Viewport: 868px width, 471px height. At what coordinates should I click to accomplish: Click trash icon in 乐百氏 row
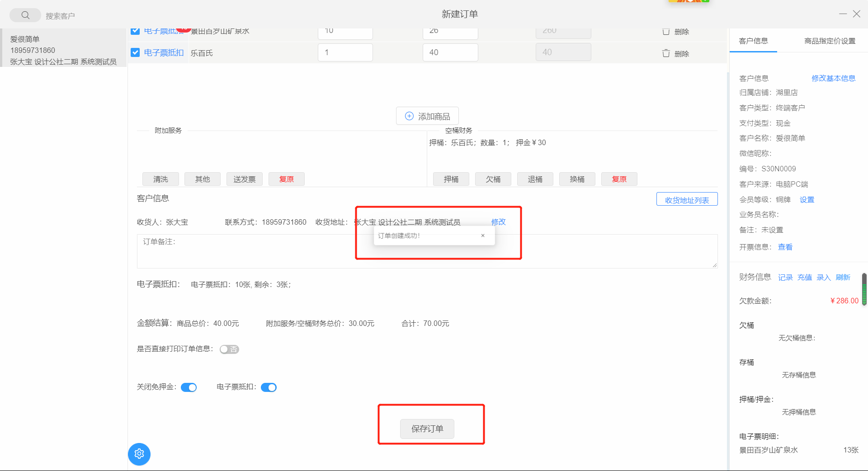(x=666, y=53)
